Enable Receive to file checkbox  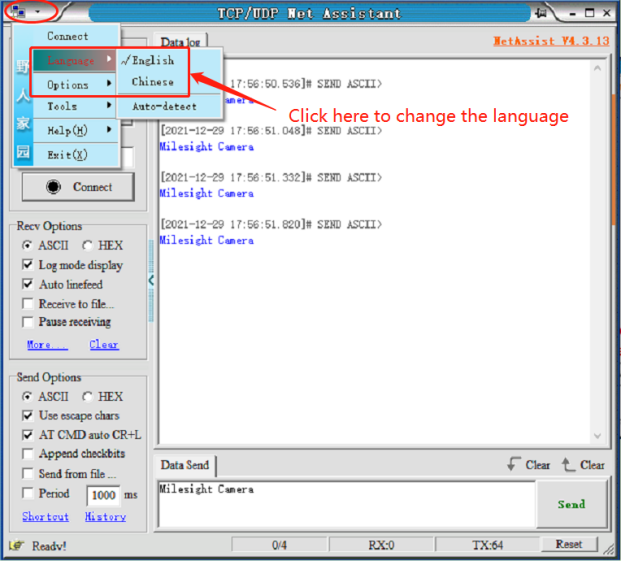(28, 304)
